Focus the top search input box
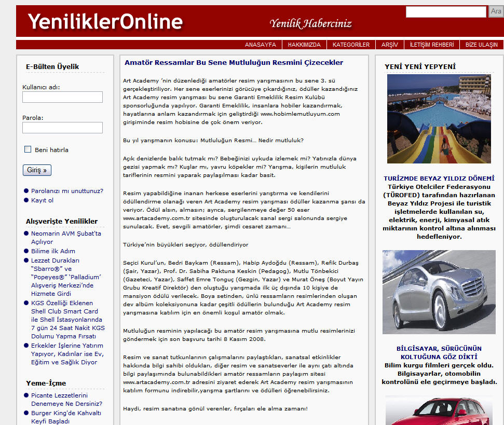The image size is (504, 425). click(x=446, y=11)
